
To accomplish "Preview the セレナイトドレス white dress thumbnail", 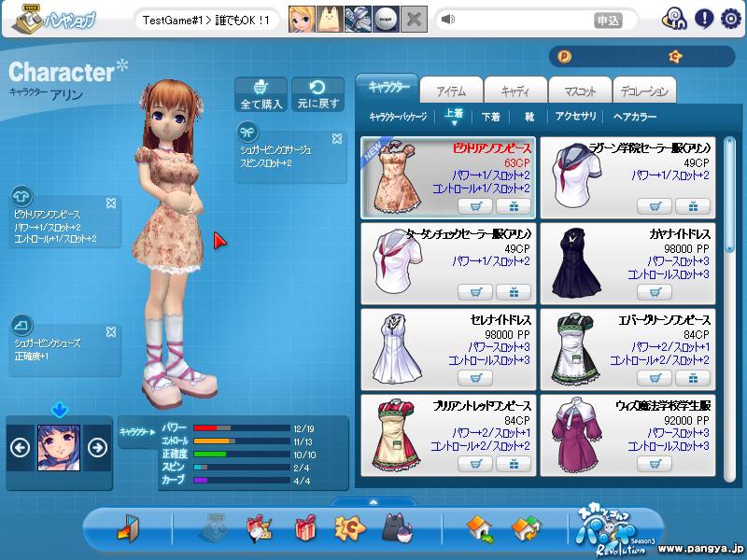I will [x=398, y=349].
